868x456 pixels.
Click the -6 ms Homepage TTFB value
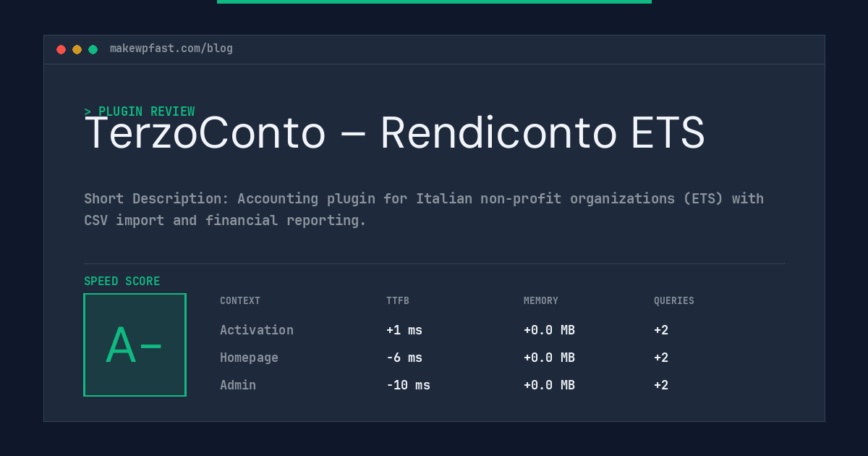coord(404,358)
